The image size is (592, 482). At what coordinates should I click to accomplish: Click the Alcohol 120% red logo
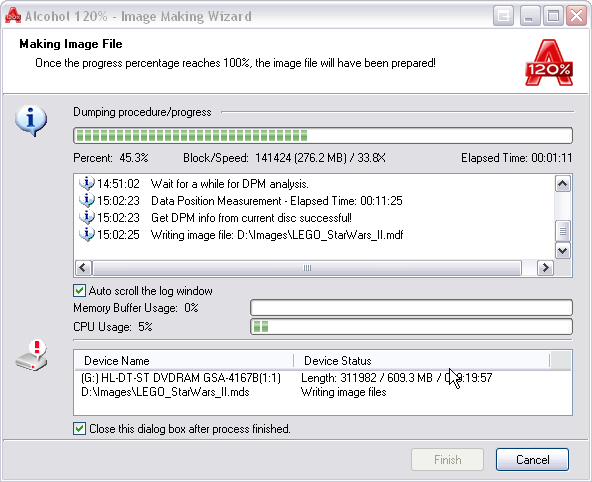tap(549, 63)
